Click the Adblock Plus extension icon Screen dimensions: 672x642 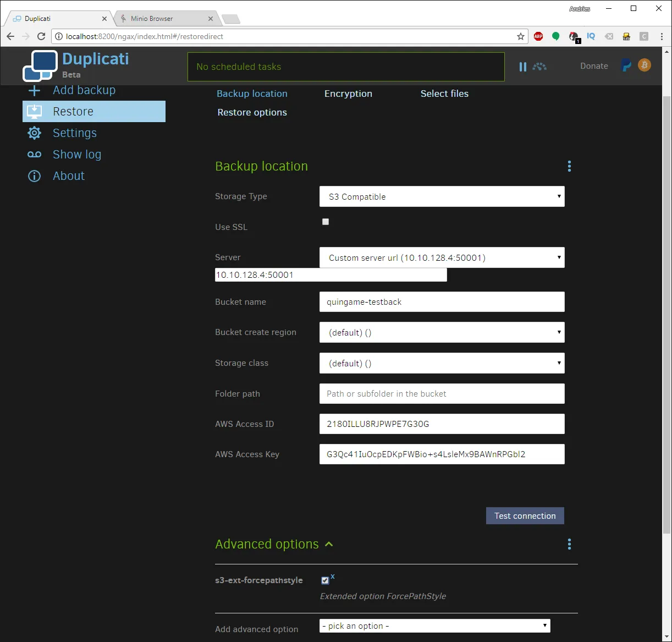click(538, 36)
